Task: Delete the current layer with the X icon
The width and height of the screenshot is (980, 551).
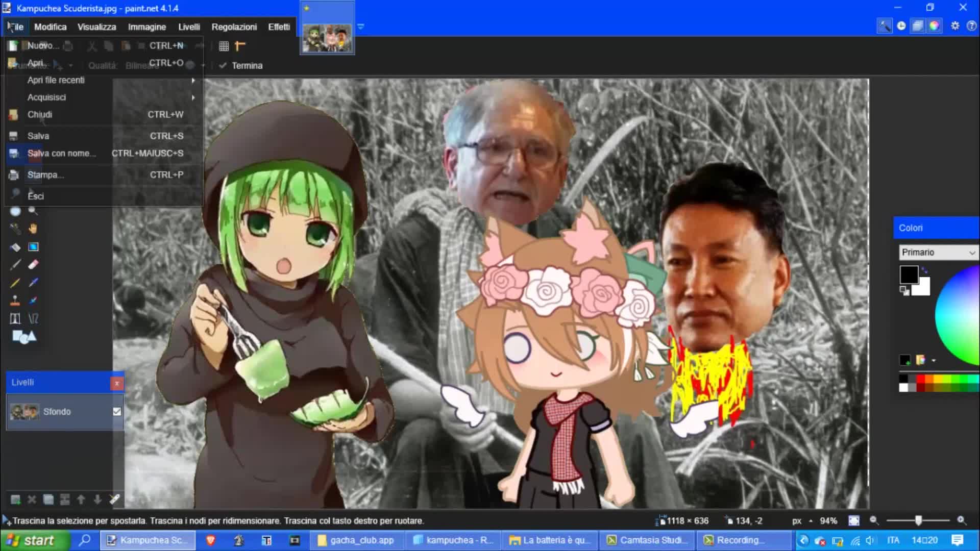Action: point(32,499)
